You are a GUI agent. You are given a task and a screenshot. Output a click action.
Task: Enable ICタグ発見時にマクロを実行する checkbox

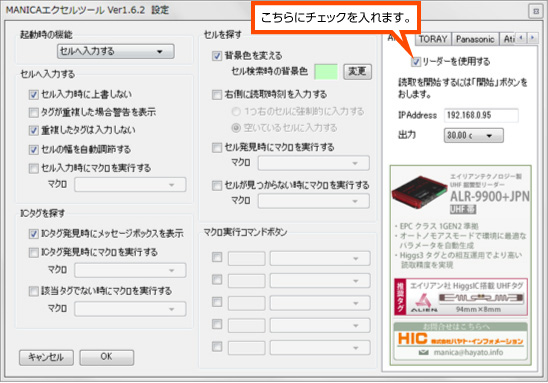click(34, 252)
